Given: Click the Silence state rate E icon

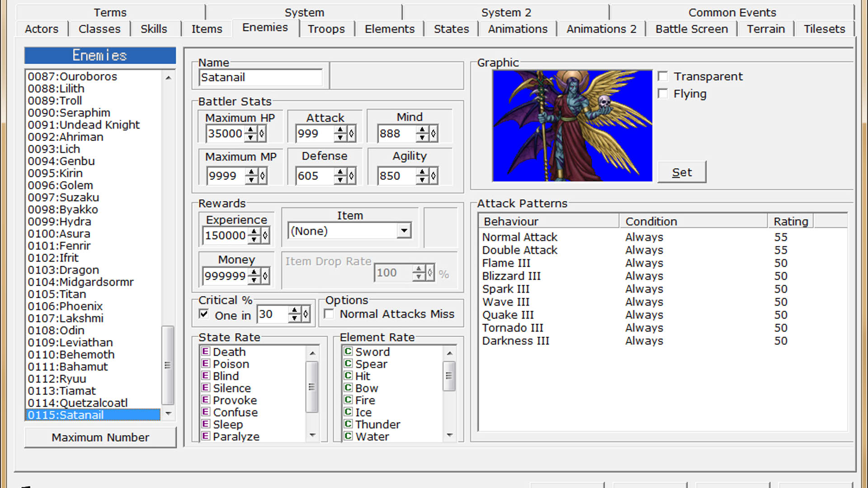Looking at the screenshot, I should coord(205,388).
